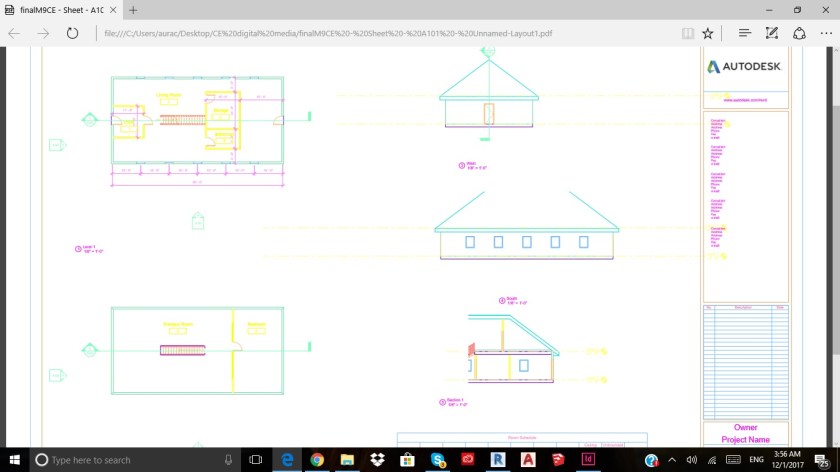Click the browser refresh button

[x=72, y=33]
